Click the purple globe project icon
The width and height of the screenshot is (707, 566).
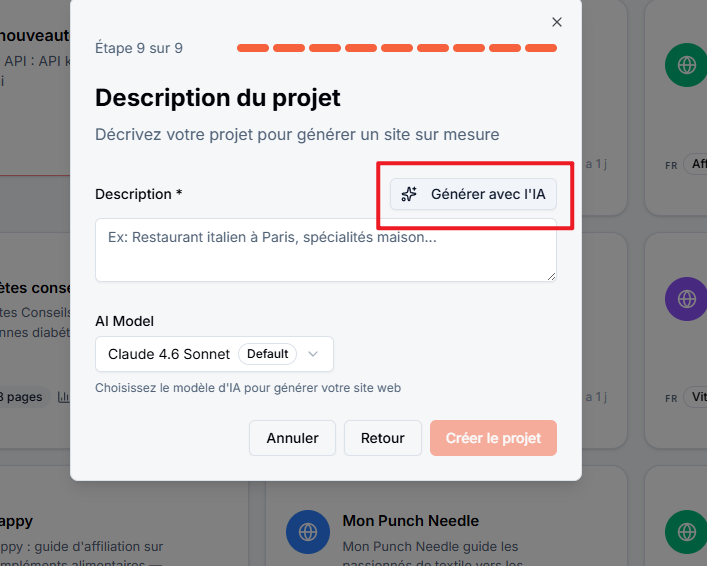coord(686,299)
